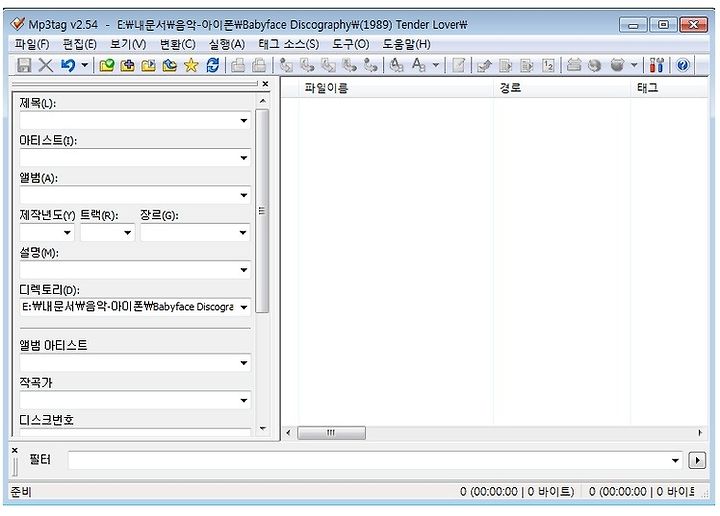720x516 pixels.
Task: Click the Extended Tags page icon
Action: 458,65
